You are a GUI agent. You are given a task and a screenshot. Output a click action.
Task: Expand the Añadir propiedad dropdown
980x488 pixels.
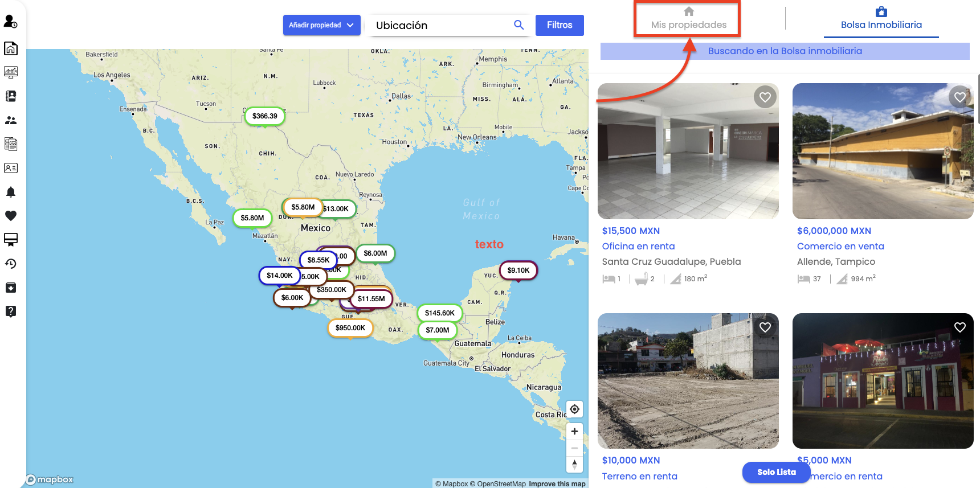321,25
